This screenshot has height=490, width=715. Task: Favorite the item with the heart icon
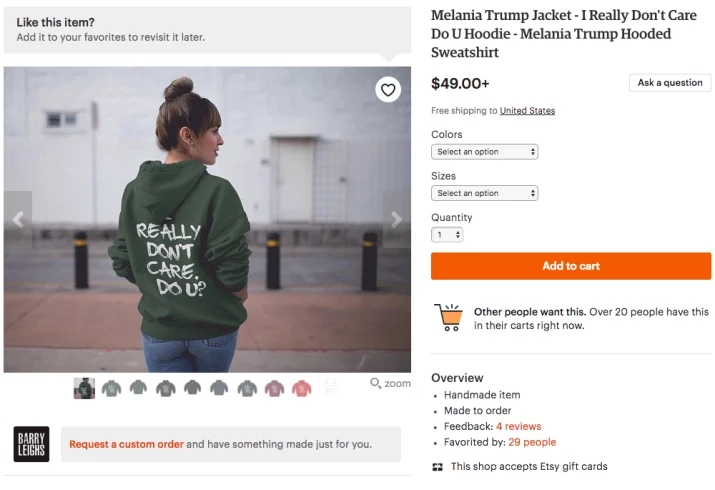(388, 90)
